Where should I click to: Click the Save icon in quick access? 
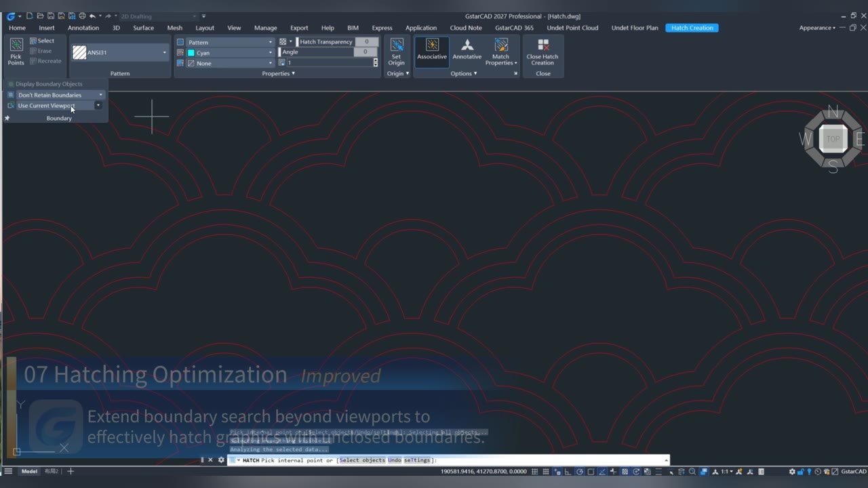pyautogui.click(x=51, y=16)
